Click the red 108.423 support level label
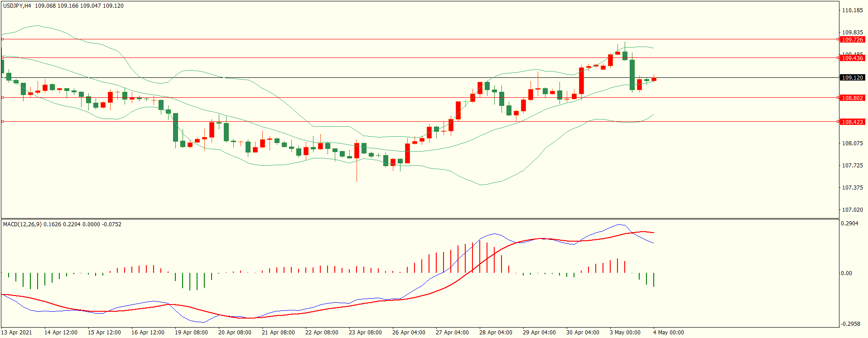Image resolution: width=868 pixels, height=338 pixels. point(852,122)
